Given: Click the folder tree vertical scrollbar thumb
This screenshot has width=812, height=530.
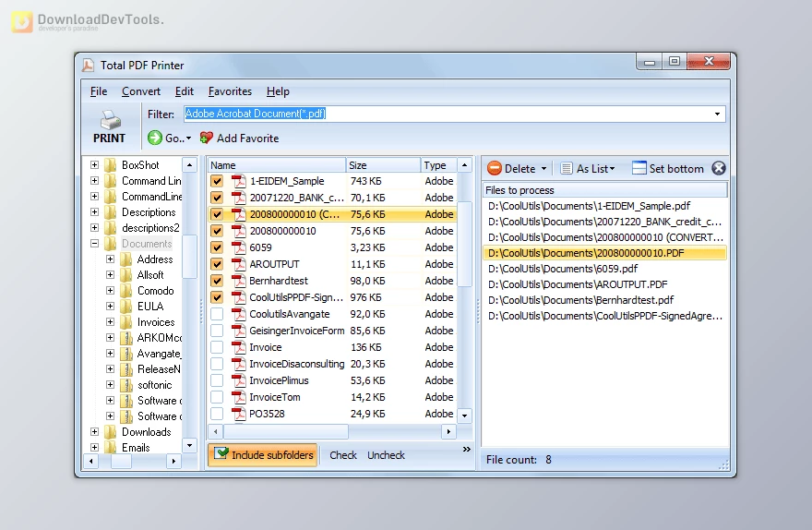Looking at the screenshot, I should [x=189, y=257].
